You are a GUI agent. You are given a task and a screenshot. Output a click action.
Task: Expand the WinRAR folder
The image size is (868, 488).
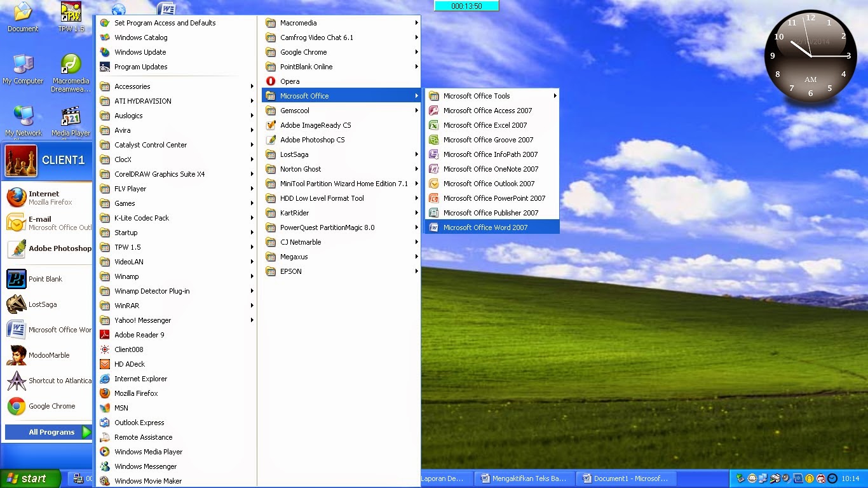click(176, 306)
